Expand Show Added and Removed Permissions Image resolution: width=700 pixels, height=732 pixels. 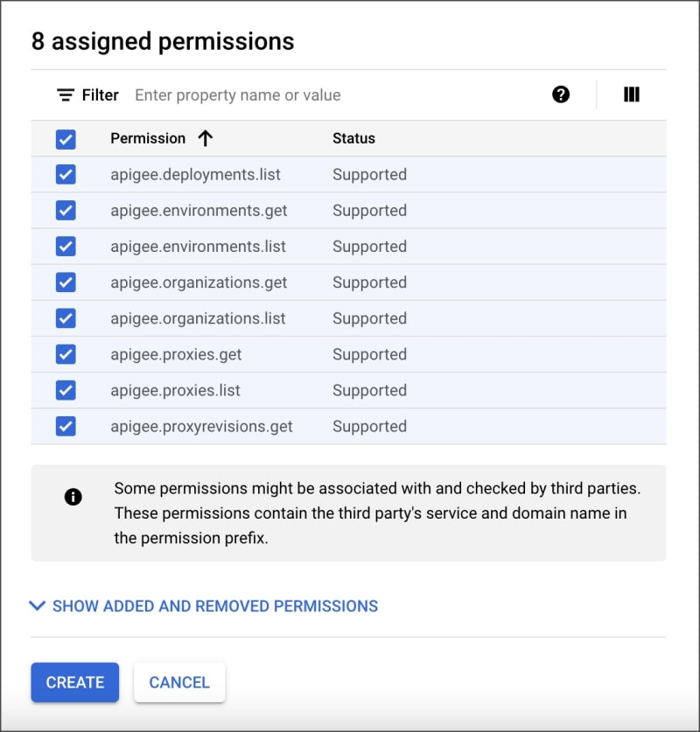point(214,606)
